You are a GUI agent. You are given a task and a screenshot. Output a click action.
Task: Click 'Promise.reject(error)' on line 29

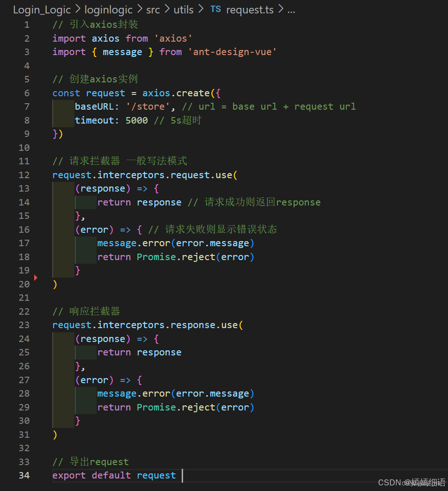point(196,407)
